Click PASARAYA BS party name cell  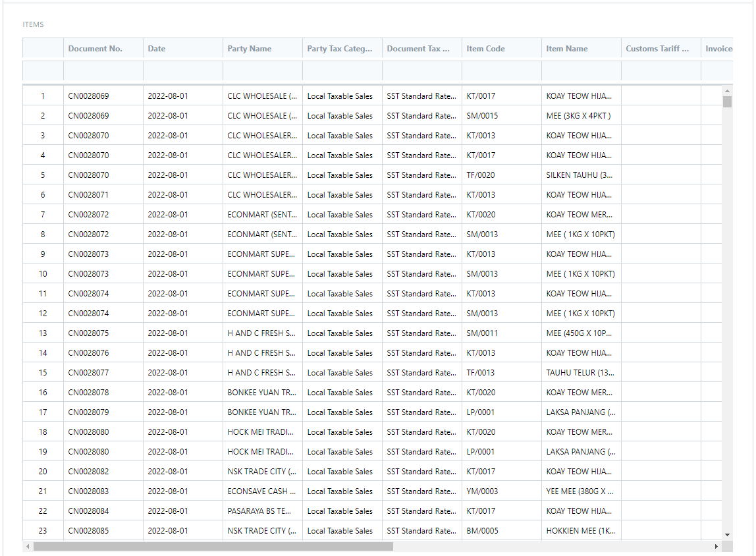(x=261, y=511)
